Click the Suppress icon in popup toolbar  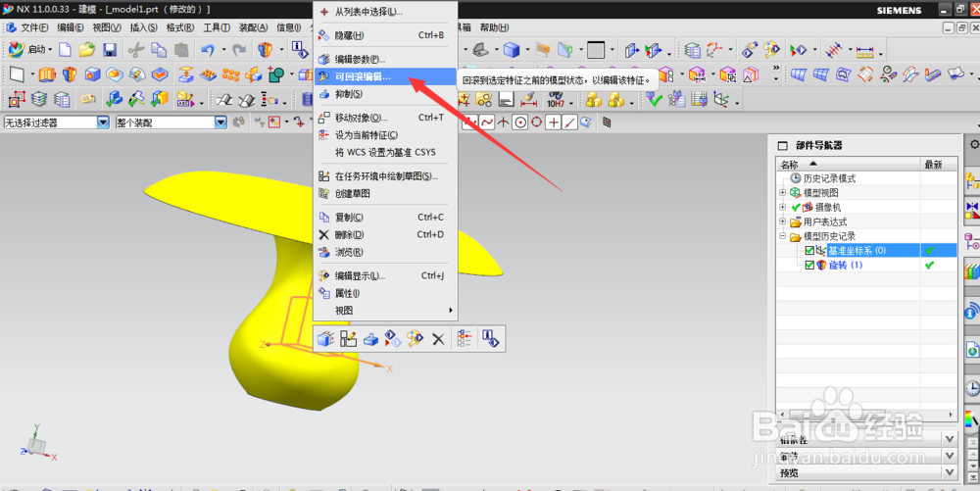point(370,339)
